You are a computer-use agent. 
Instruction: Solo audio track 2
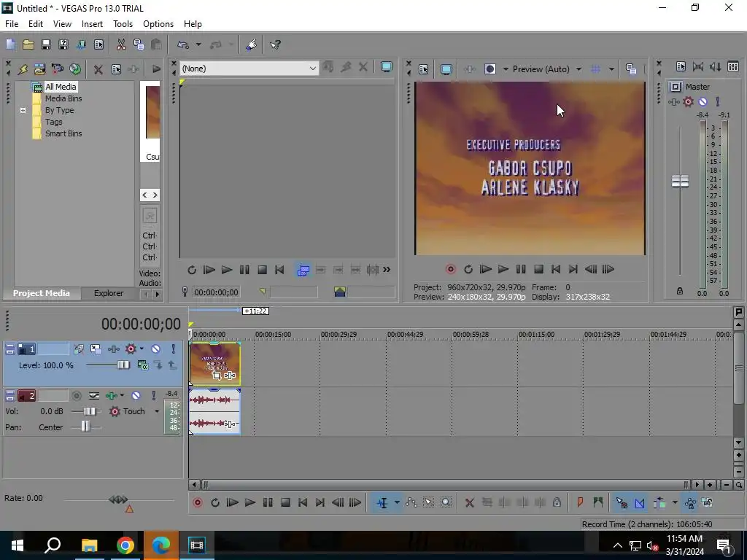(153, 396)
